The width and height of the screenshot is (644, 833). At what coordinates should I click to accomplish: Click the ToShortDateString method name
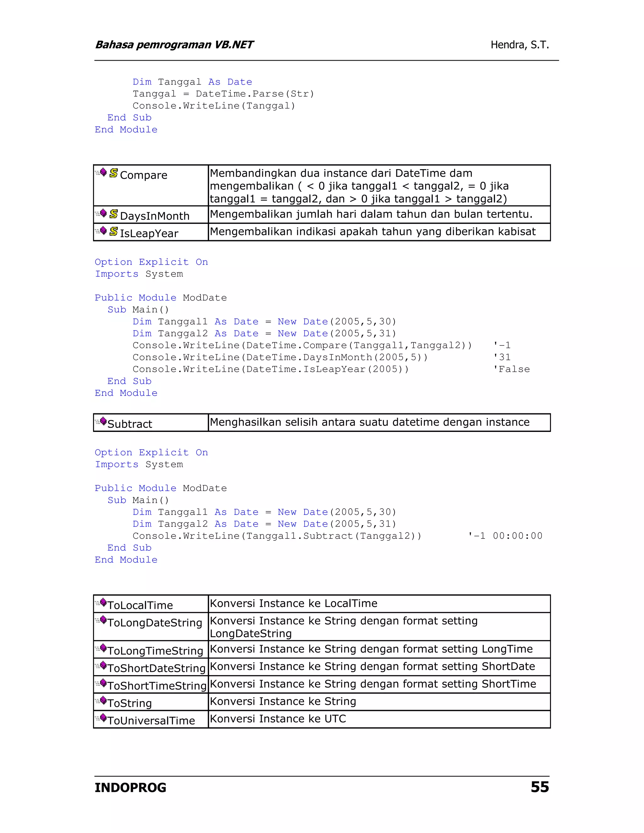(156, 668)
